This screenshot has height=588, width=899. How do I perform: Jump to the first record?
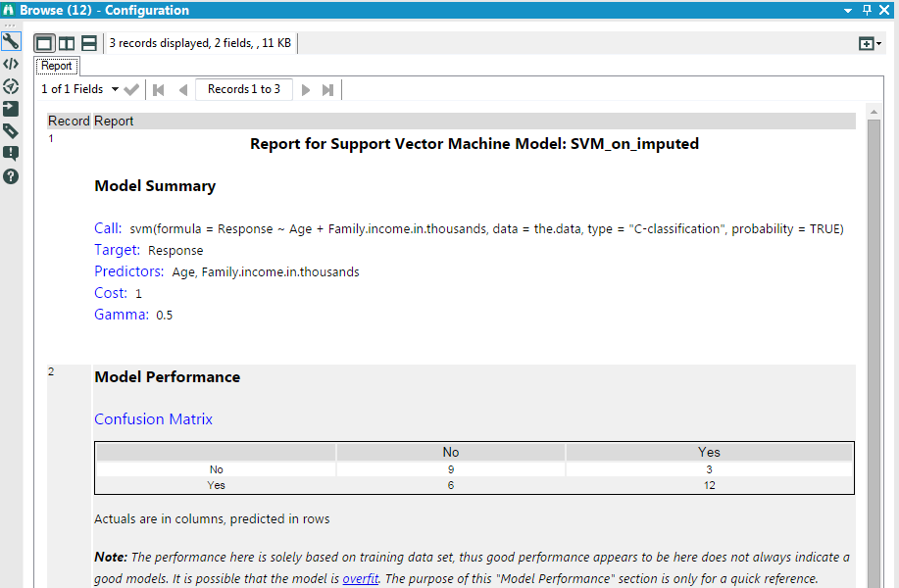click(158, 89)
